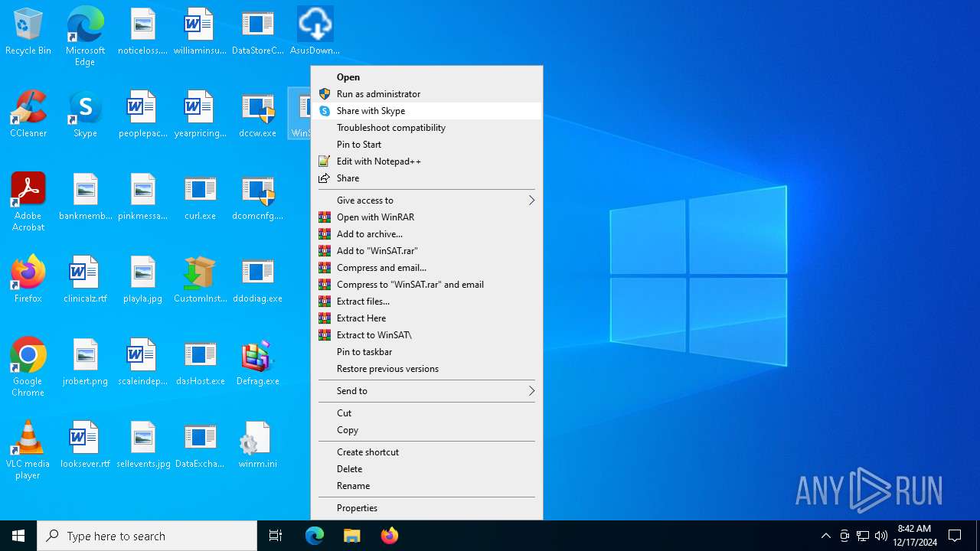Open Task View on the taskbar

click(276, 536)
